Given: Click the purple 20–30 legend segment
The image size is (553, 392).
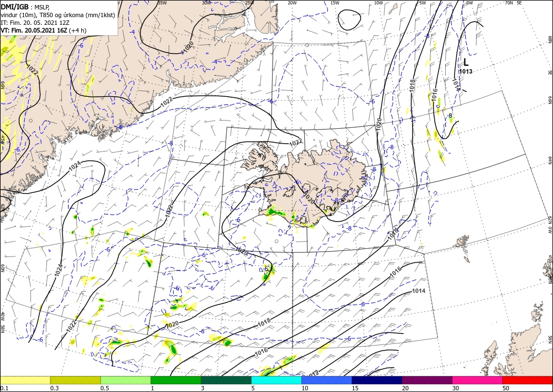Looking at the screenshot, I should click(427, 380).
